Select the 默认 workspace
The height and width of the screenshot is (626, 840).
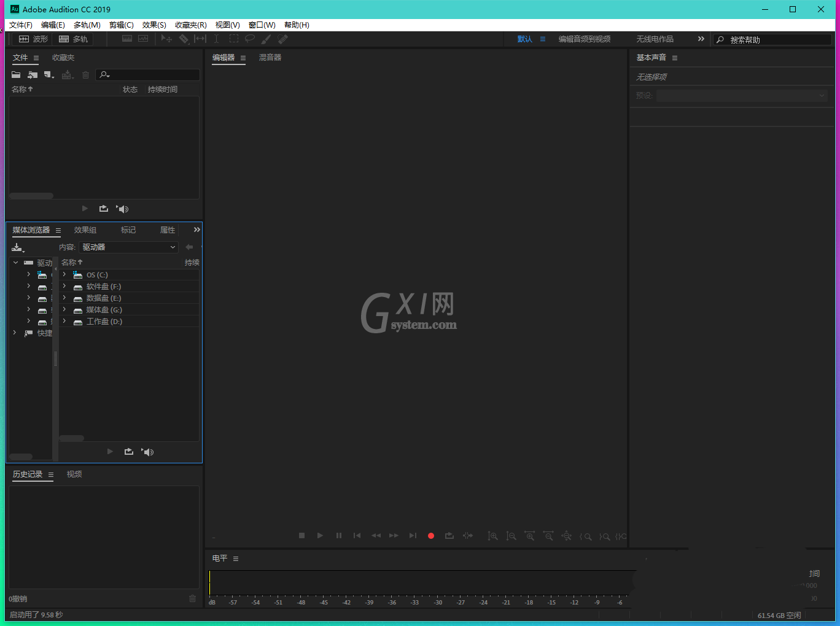525,39
